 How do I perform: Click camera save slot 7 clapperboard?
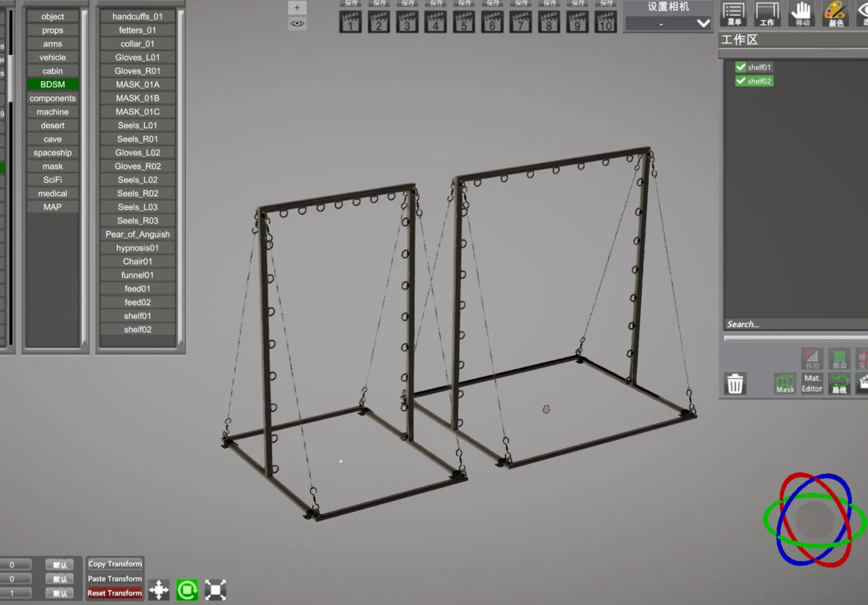click(520, 22)
